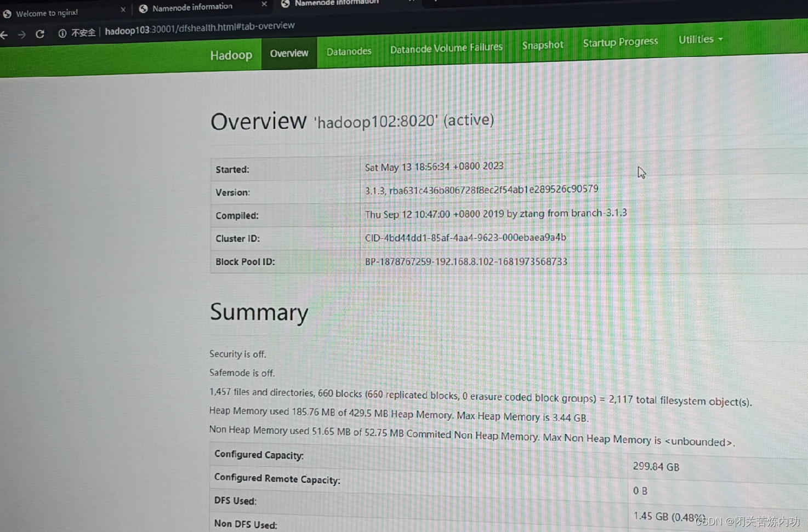Click the 'Non DFS Used:' label

[x=246, y=524]
